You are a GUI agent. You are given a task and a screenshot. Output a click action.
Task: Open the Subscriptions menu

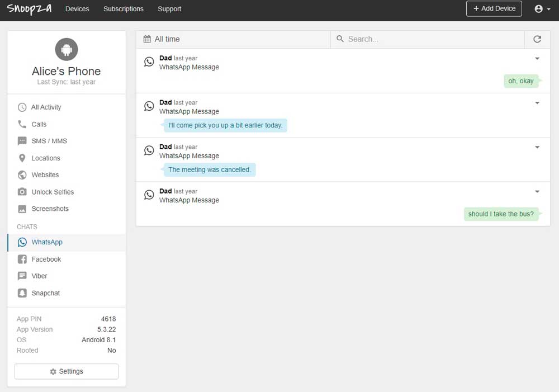(x=124, y=9)
